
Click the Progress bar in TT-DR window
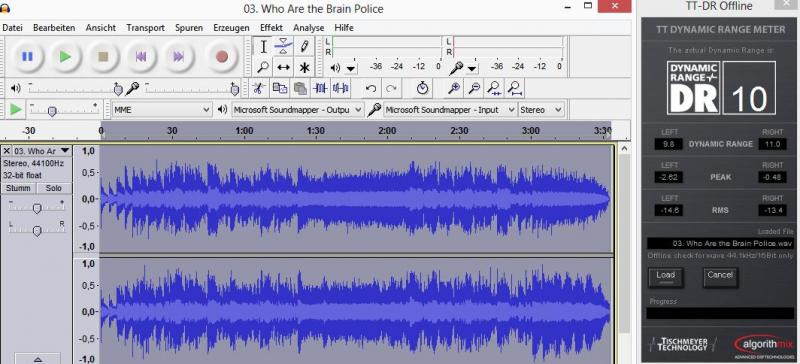[720, 313]
